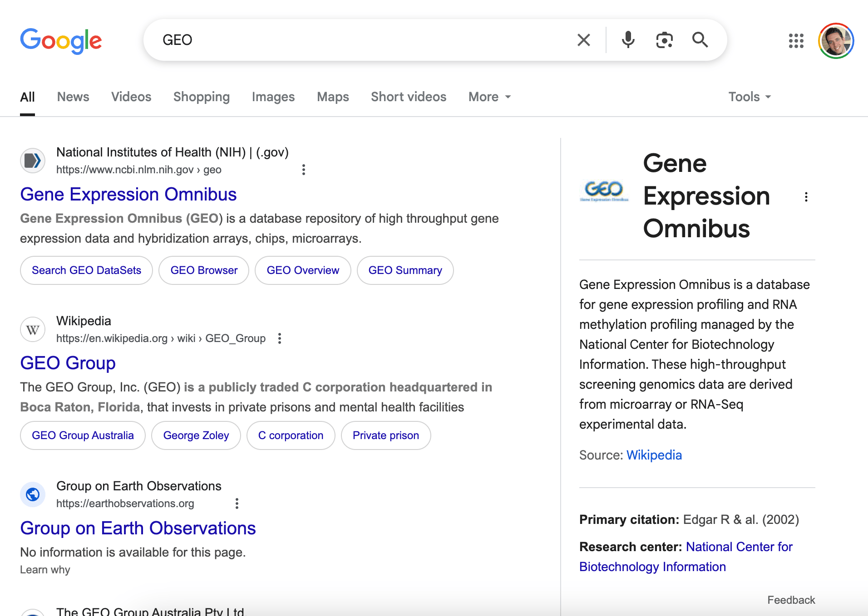
Task: Click the GEO Group Australia chip
Action: (83, 435)
